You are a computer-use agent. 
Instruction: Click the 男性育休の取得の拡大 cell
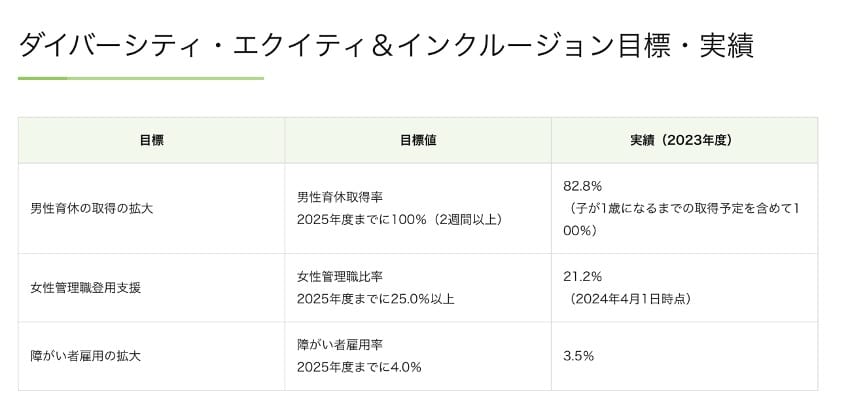[92, 209]
